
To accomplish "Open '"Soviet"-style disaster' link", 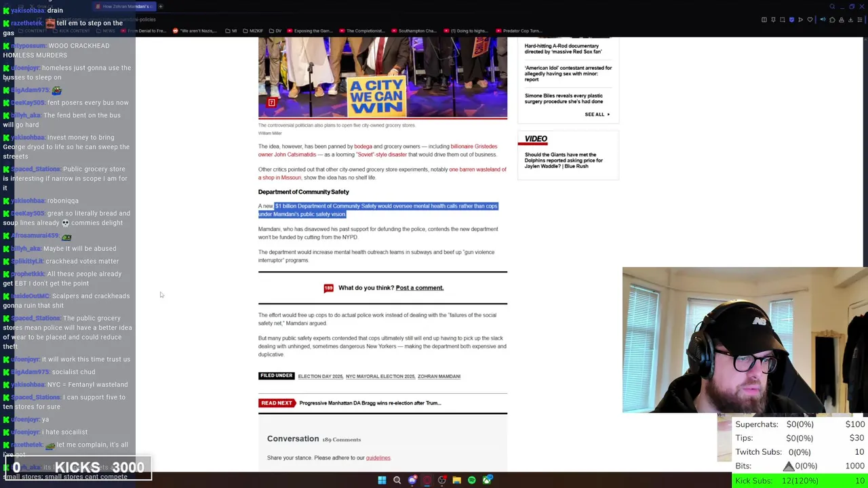I will coord(382,155).
